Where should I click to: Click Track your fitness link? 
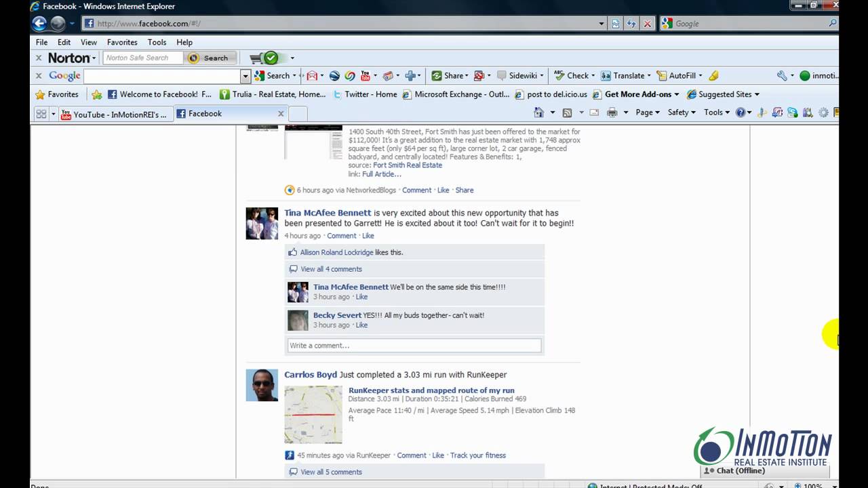[x=478, y=455]
